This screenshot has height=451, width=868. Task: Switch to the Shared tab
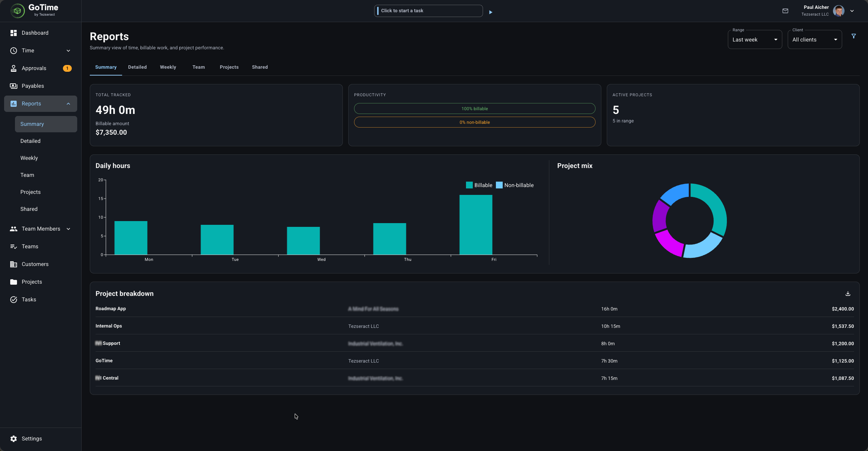point(260,67)
